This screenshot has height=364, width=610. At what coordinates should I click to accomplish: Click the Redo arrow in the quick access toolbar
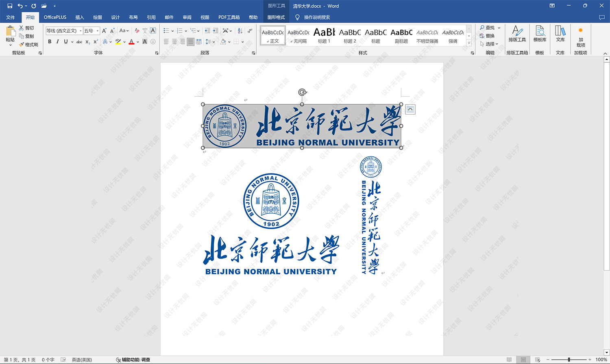tap(34, 6)
